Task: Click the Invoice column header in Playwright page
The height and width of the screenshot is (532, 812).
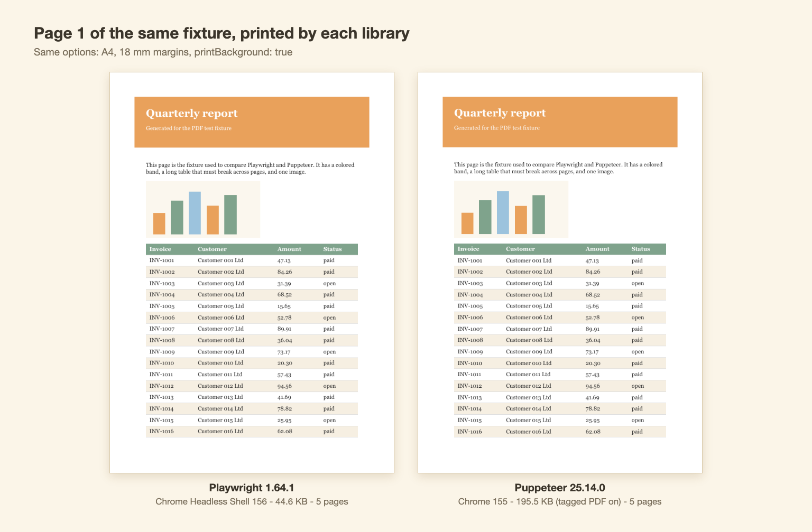Action: click(160, 249)
